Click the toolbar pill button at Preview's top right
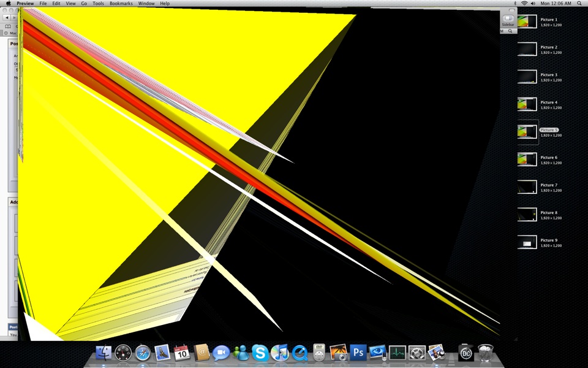588x368 pixels. 512,10
